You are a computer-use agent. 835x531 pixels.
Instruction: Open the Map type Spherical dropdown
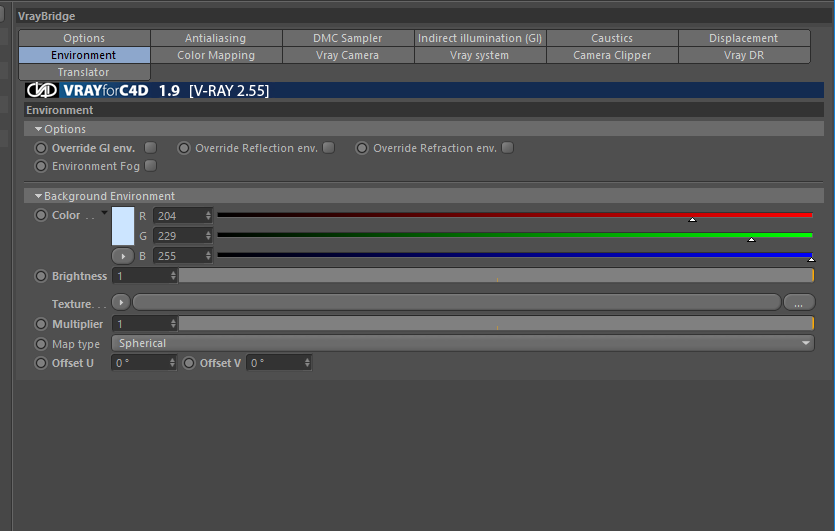463,344
